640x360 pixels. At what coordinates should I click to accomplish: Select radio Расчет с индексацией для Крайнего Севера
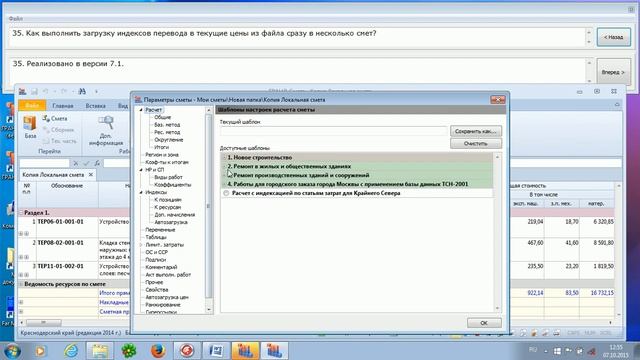click(226, 193)
